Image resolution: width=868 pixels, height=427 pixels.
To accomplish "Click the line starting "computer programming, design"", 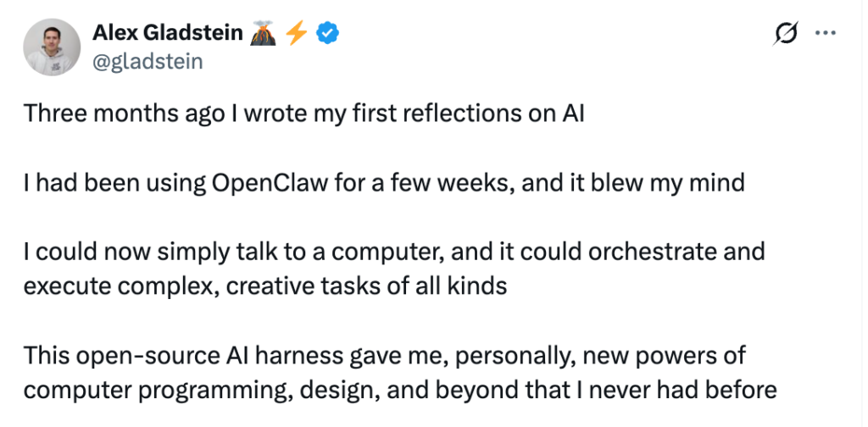I will point(400,391).
